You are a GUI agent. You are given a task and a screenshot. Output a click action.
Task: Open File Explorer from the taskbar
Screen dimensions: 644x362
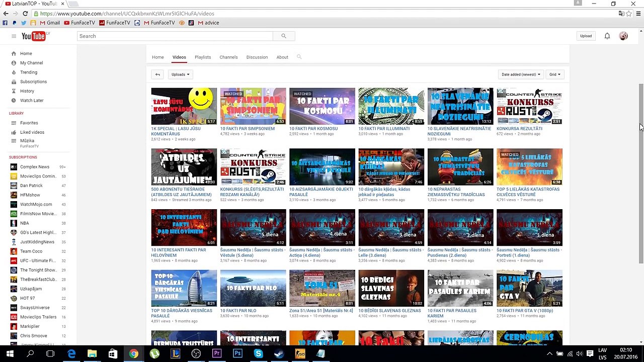coord(92,354)
